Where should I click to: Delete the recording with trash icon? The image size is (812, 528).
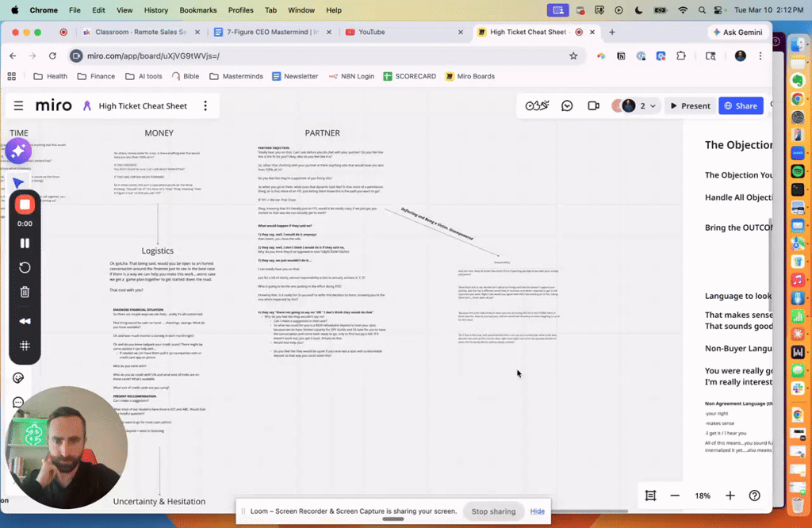25,292
